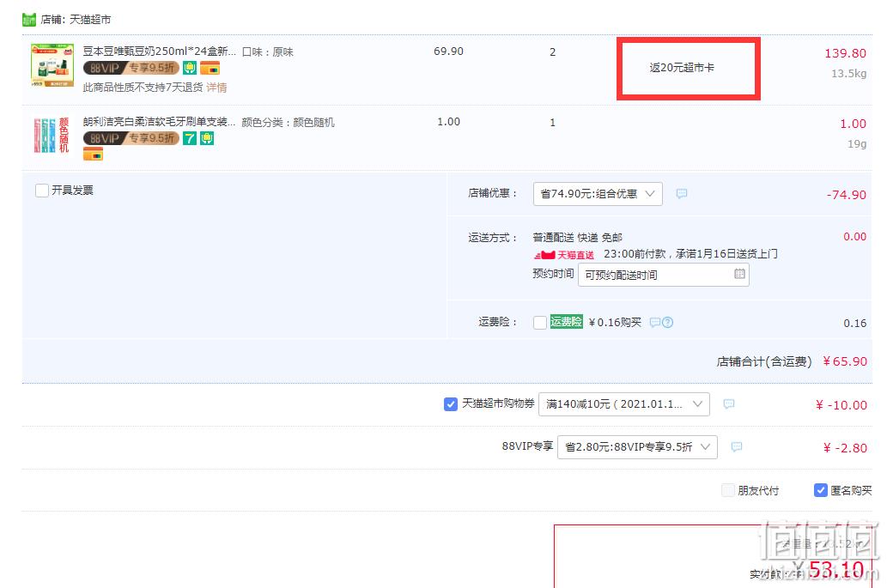Click the 店铺合计 ¥65.90 amount
This screenshot has height=588, width=887.
(x=845, y=362)
